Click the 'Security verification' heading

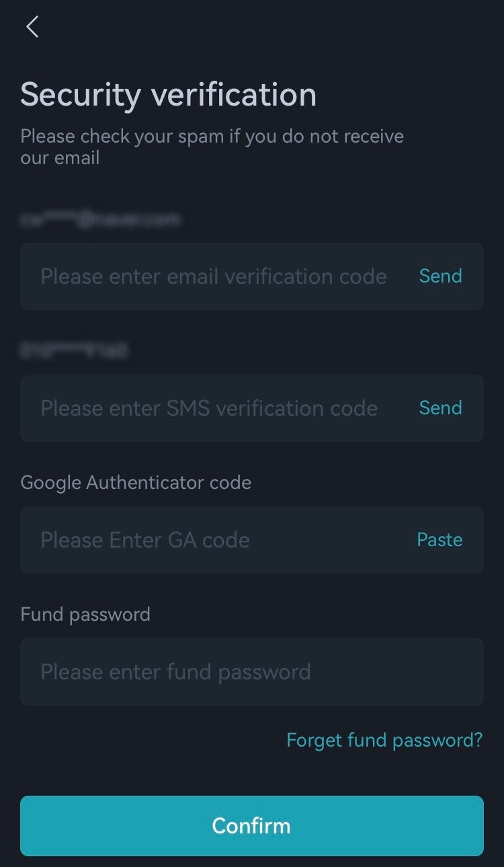click(x=168, y=94)
